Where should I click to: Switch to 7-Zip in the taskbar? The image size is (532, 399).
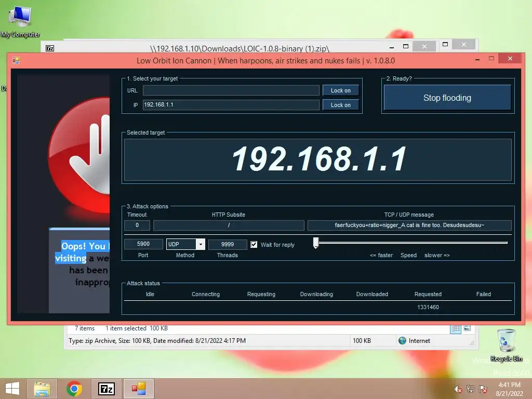tap(106, 389)
